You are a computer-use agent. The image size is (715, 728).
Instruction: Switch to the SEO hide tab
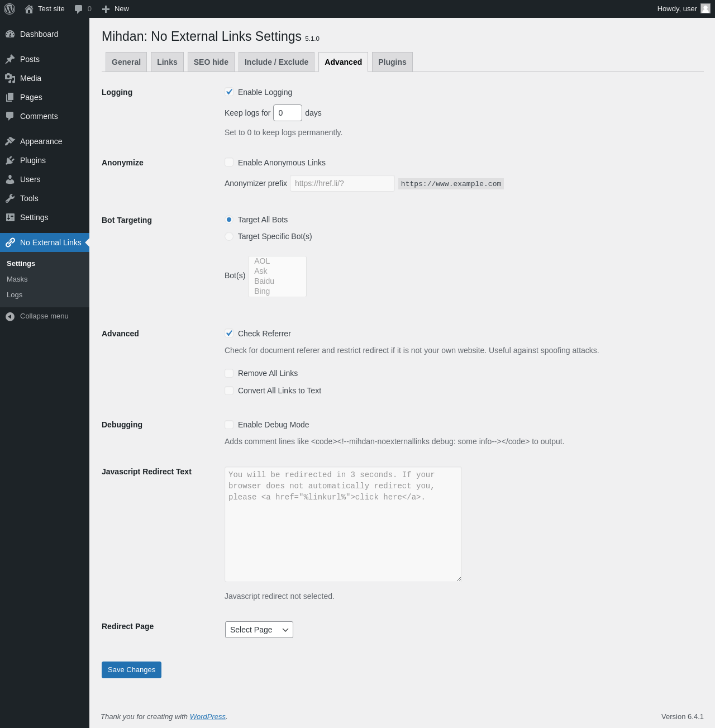tap(211, 62)
